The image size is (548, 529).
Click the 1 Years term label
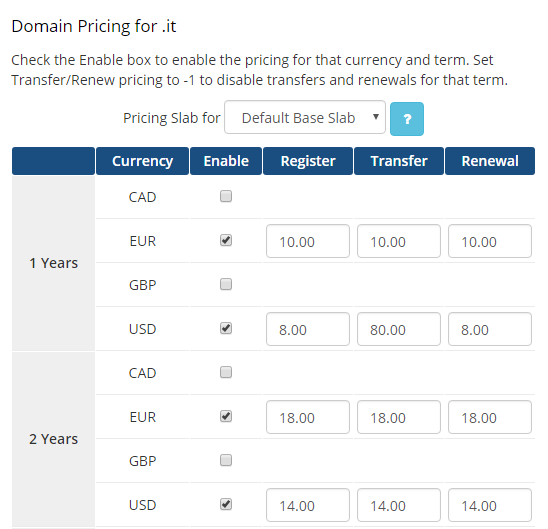coord(53,263)
